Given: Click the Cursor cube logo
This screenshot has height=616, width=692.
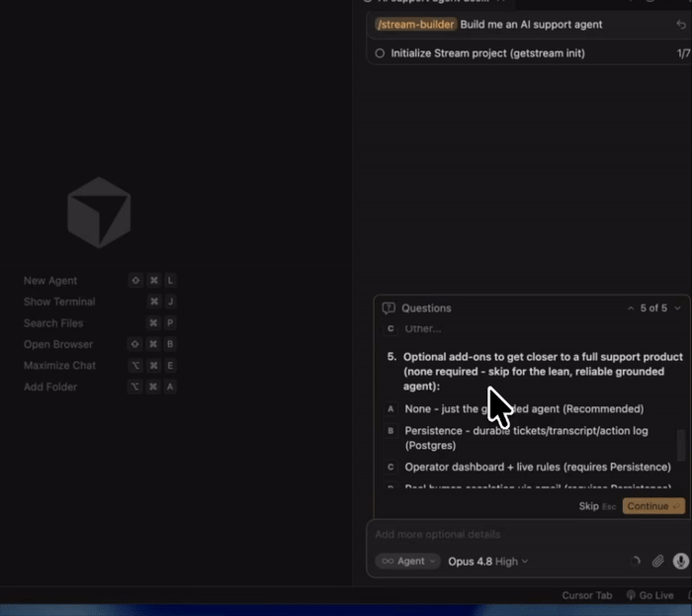Looking at the screenshot, I should pyautogui.click(x=99, y=213).
